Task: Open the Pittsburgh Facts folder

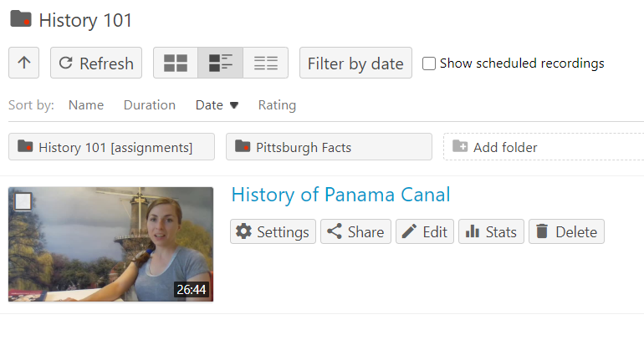Action: pos(329,147)
